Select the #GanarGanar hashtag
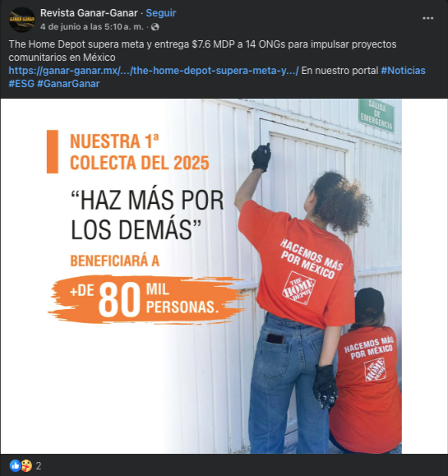Viewport: 448px width, 476px height. coord(68,84)
